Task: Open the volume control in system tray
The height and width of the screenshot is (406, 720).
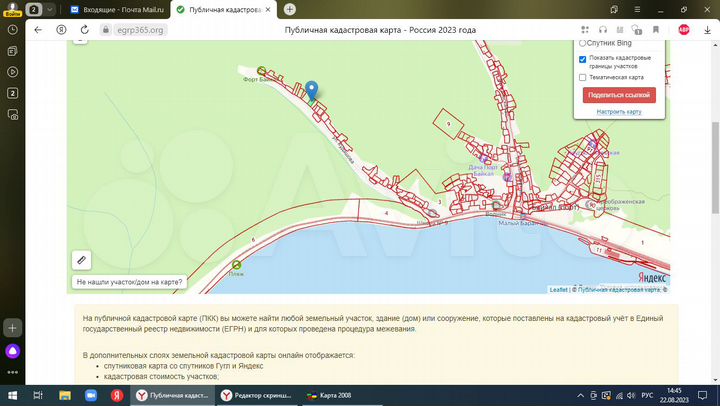Action: [x=631, y=395]
